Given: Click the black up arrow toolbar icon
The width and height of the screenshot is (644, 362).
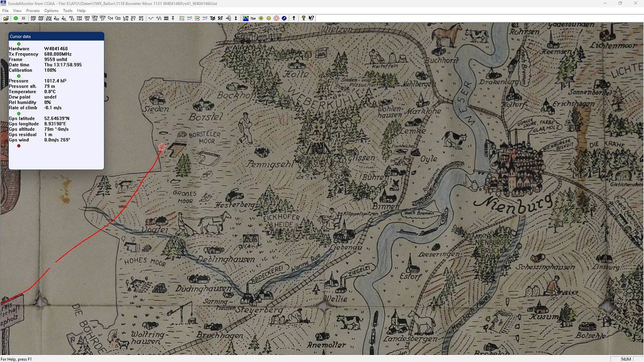Looking at the screenshot, I should pyautogui.click(x=294, y=18).
